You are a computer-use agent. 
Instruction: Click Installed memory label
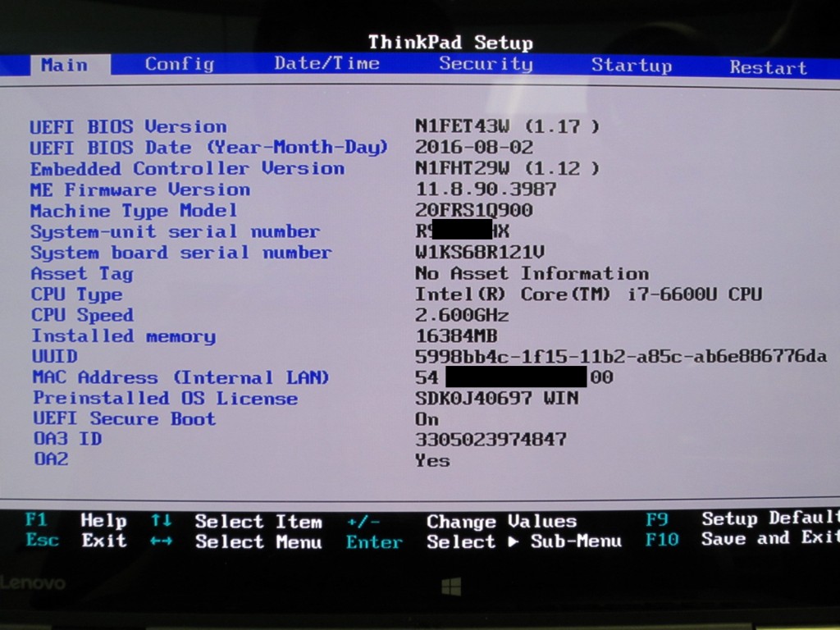point(124,336)
